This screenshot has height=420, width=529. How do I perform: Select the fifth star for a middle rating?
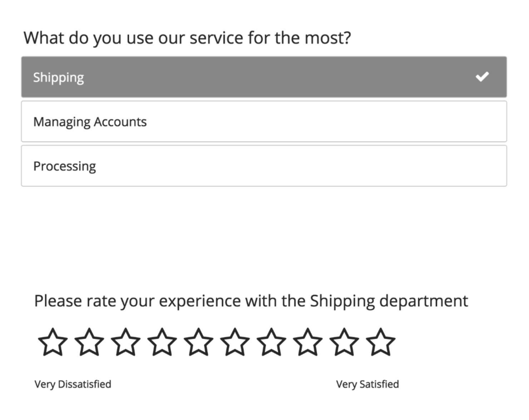(198, 343)
